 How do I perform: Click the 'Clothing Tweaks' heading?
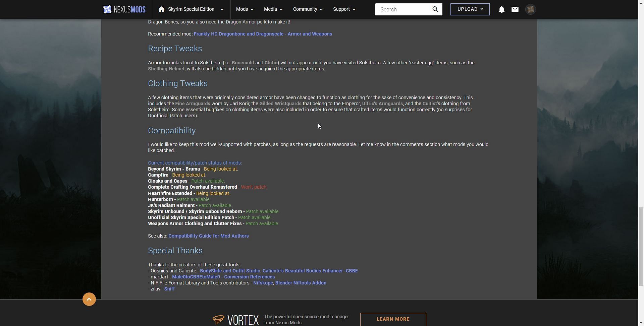coord(178,83)
